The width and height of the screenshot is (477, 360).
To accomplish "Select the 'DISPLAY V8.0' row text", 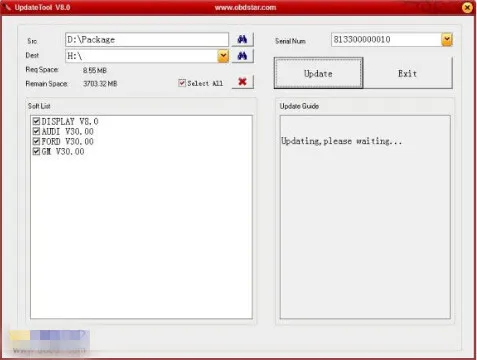I will coord(70,121).
